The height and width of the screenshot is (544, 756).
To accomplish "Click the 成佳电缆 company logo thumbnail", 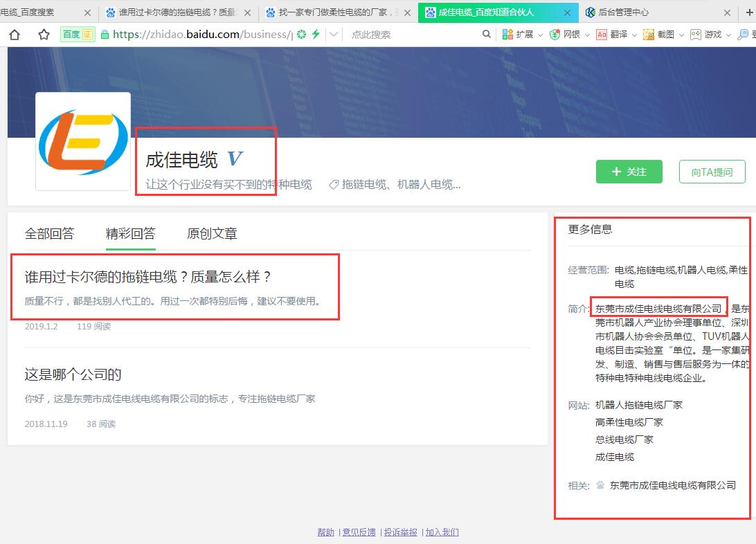I will 83,141.
